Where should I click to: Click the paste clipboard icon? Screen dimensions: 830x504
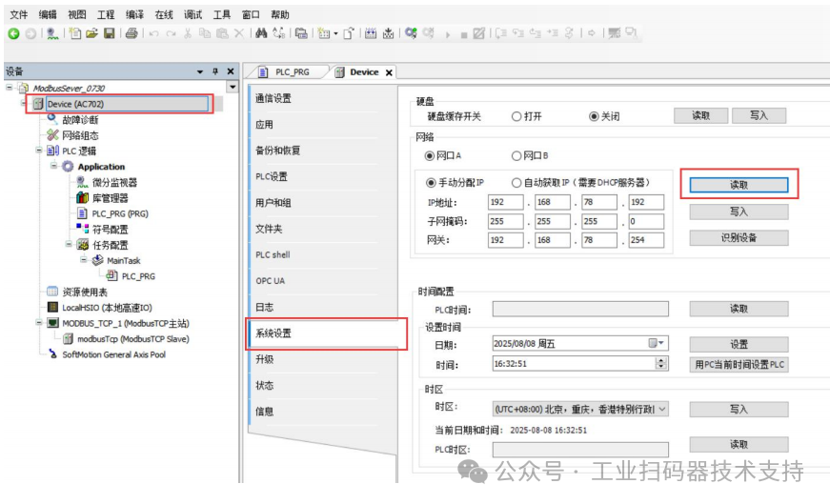222,33
